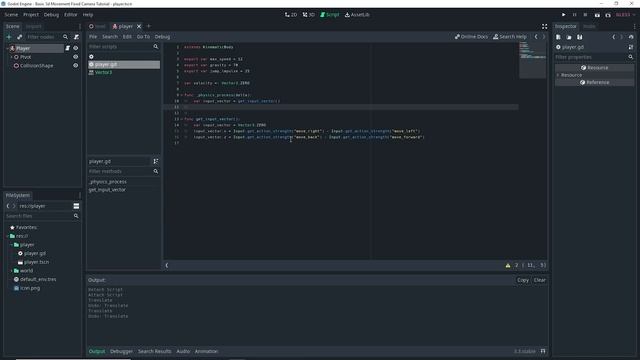Hide the CollisionShape node
640x360 pixels.
[x=76, y=65]
